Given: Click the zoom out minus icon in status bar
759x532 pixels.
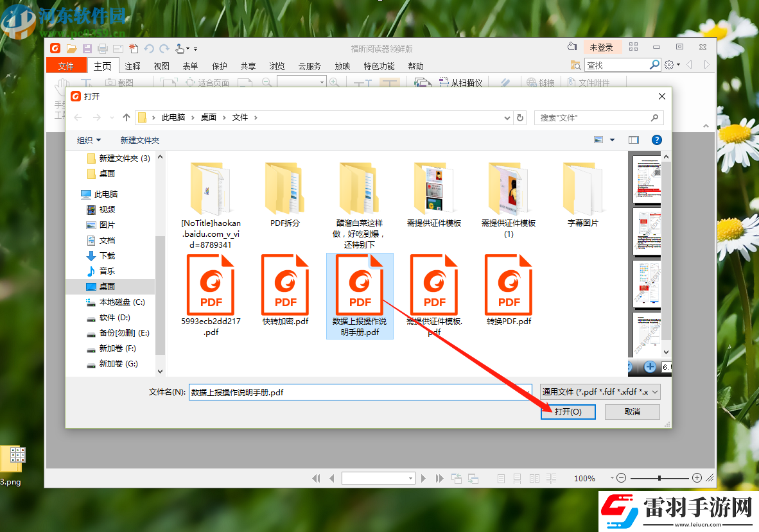Looking at the screenshot, I should point(622,478).
